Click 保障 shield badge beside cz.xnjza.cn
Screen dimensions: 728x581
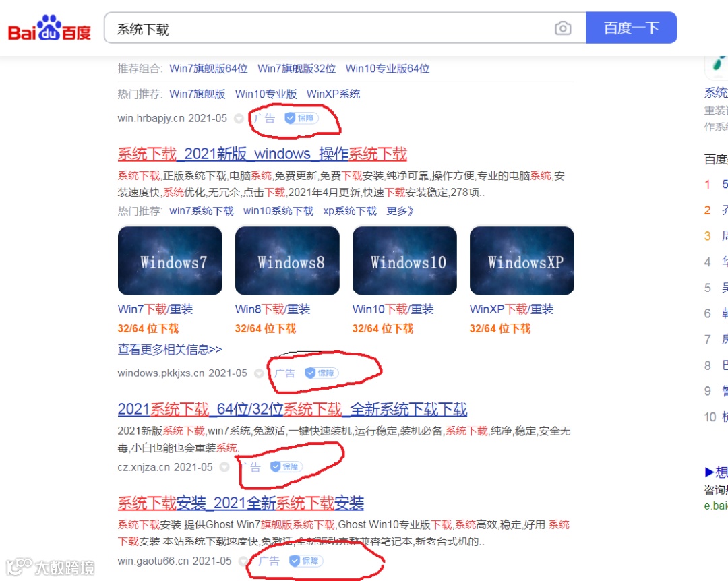[x=286, y=466]
